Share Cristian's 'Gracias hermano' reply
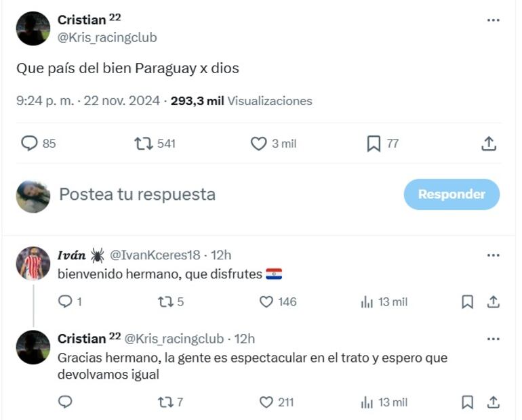This screenshot has height=420, width=522. tap(494, 402)
